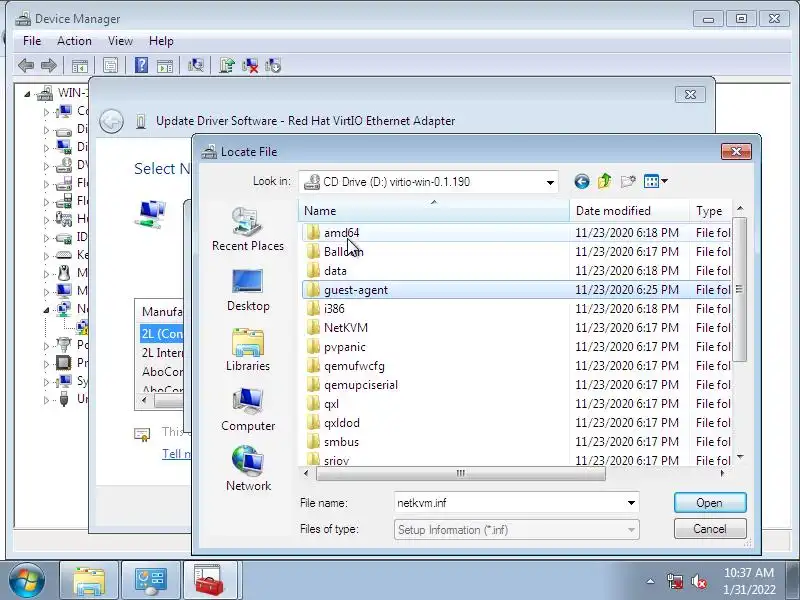
Task: Open the File name dropdown arrow
Action: 631,503
